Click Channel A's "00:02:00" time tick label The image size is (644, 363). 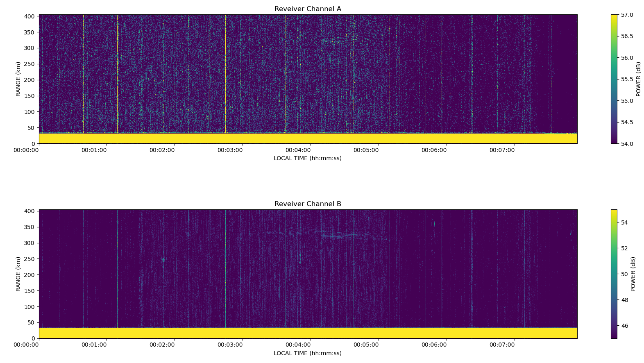coord(162,150)
